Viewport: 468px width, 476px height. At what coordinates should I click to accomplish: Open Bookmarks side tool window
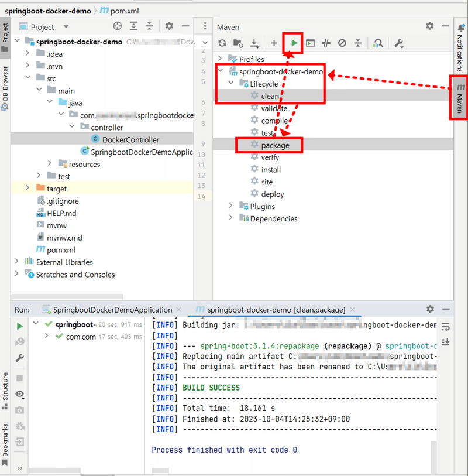pyautogui.click(x=5, y=444)
